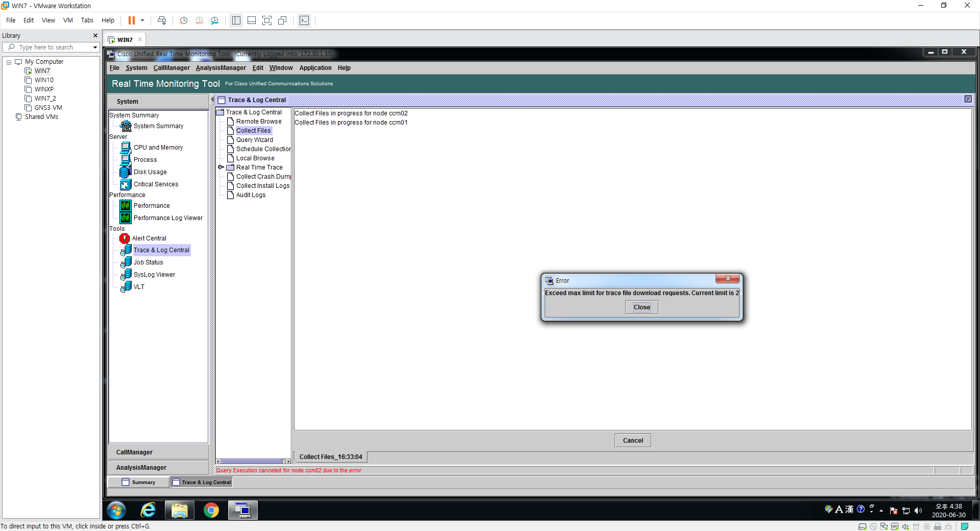Viewport: 980px width, 531px height.
Task: Open File Explorer from the VM taskbar
Action: pos(180,510)
